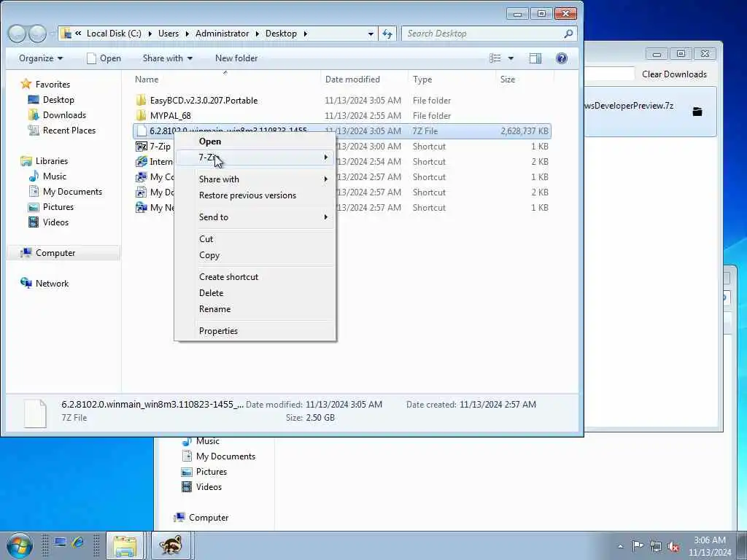Select Network icon in navigation pane
This screenshot has height=560, width=747.
[x=26, y=283]
